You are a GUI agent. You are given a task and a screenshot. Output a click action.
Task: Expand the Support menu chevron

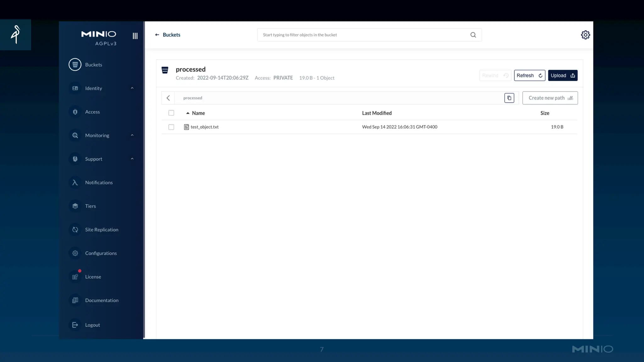click(x=132, y=159)
